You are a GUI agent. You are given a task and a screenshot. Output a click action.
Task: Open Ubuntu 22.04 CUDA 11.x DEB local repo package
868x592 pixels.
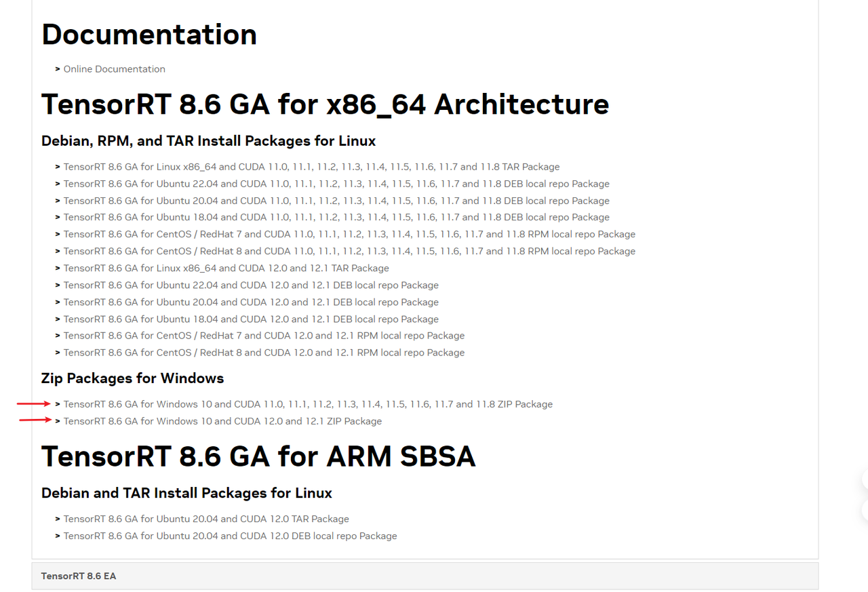click(x=336, y=184)
